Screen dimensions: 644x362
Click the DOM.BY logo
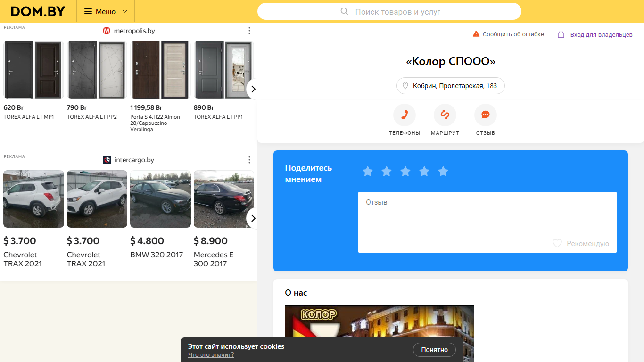coord(38,11)
